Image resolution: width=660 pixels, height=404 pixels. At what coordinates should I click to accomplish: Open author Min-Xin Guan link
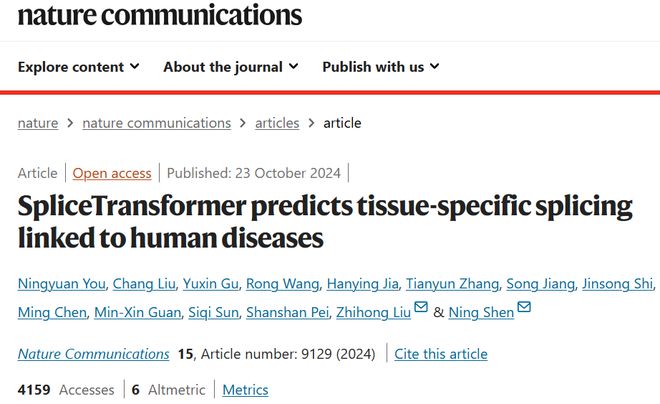(x=138, y=313)
